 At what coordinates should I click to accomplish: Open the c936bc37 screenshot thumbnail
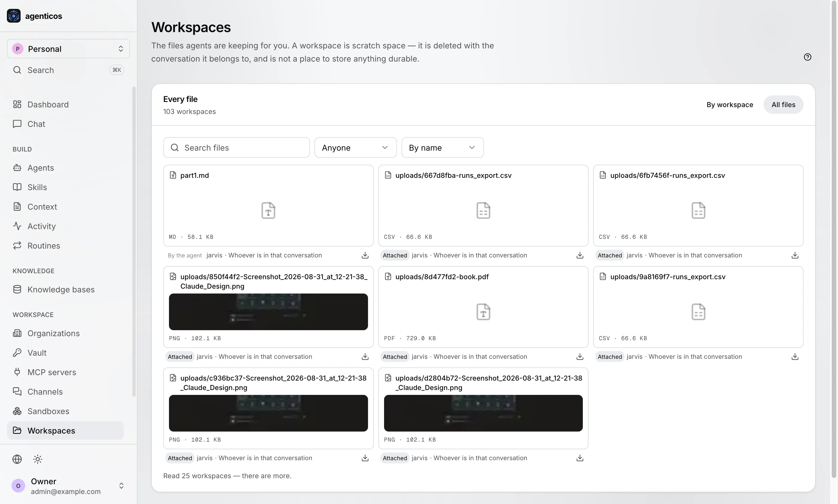[268, 413]
